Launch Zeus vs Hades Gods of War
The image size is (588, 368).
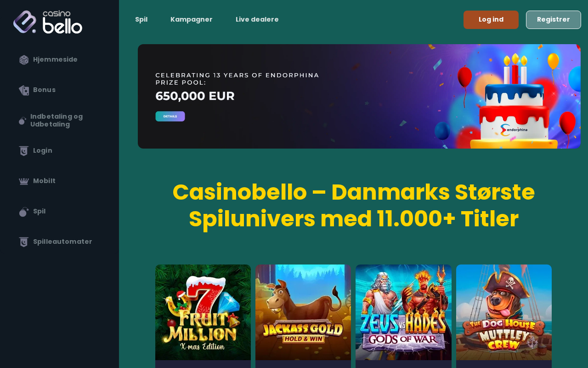click(403, 312)
